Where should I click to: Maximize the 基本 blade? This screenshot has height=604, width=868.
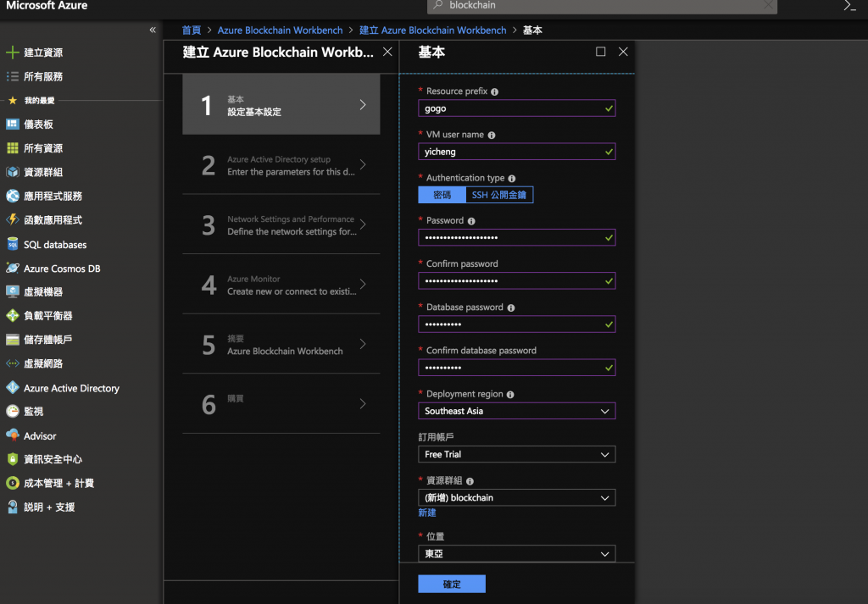pos(601,52)
